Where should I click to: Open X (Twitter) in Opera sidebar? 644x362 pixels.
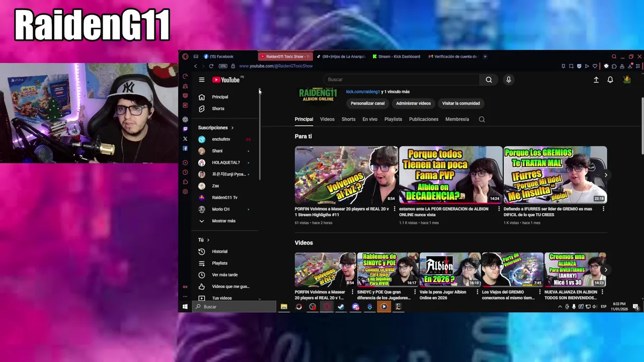[x=185, y=139]
